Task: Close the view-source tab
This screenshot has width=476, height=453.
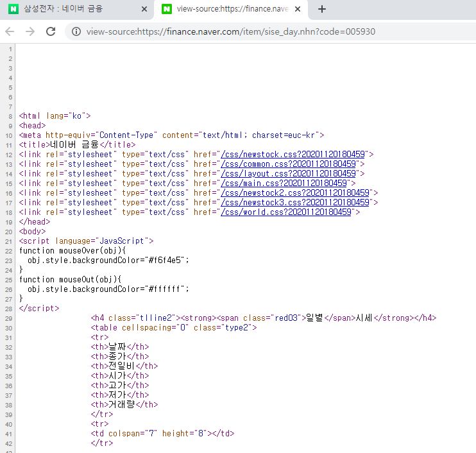Action: 298,9
